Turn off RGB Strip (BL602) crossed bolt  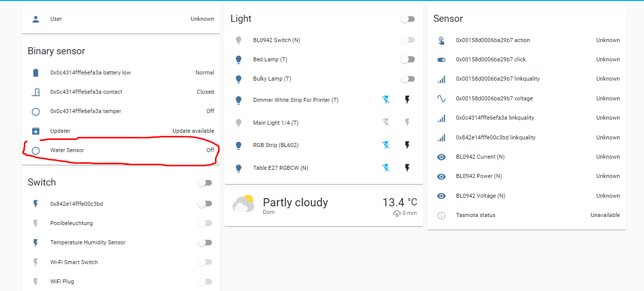(386, 145)
